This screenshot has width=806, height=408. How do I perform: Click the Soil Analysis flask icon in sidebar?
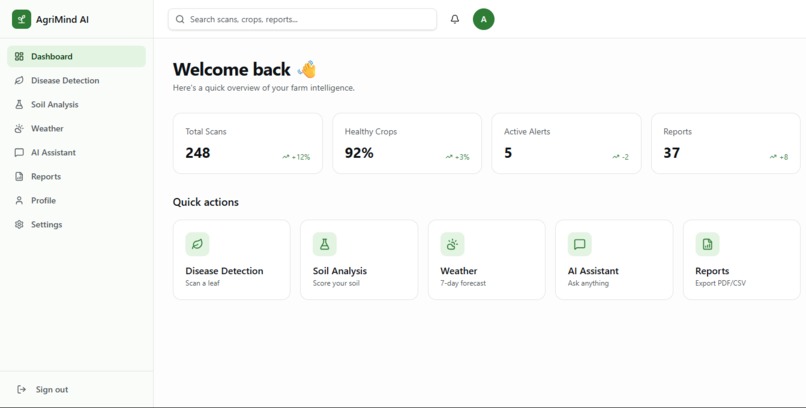coord(19,104)
